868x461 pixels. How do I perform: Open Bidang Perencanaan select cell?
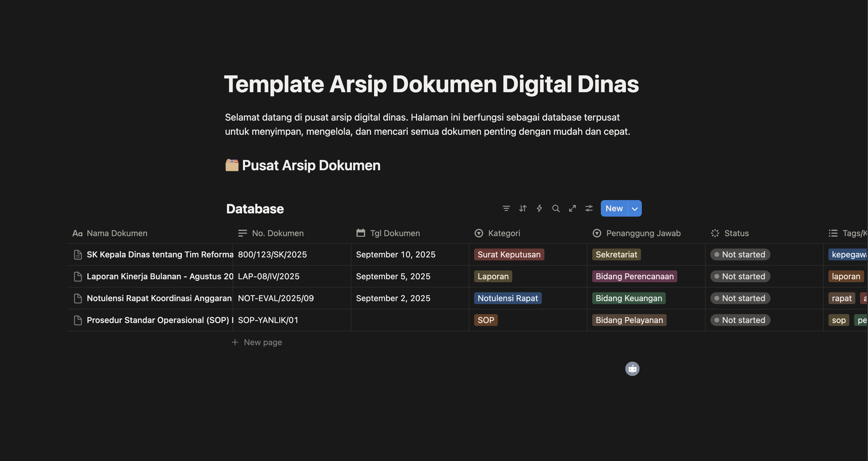click(634, 277)
